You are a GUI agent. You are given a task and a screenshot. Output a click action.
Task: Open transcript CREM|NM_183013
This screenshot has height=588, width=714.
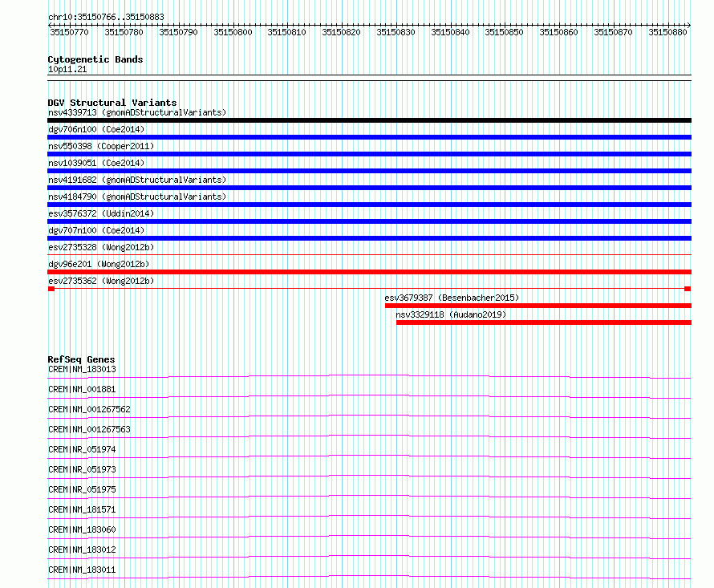82,369
